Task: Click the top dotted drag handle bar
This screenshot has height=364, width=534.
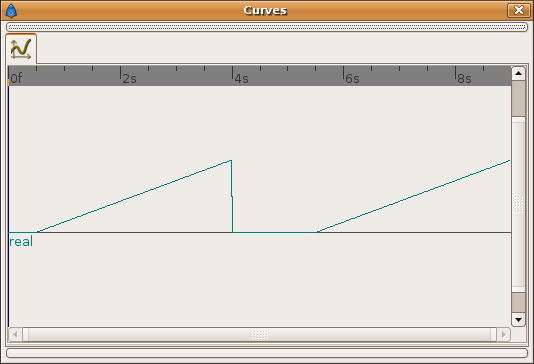Action: point(267,27)
